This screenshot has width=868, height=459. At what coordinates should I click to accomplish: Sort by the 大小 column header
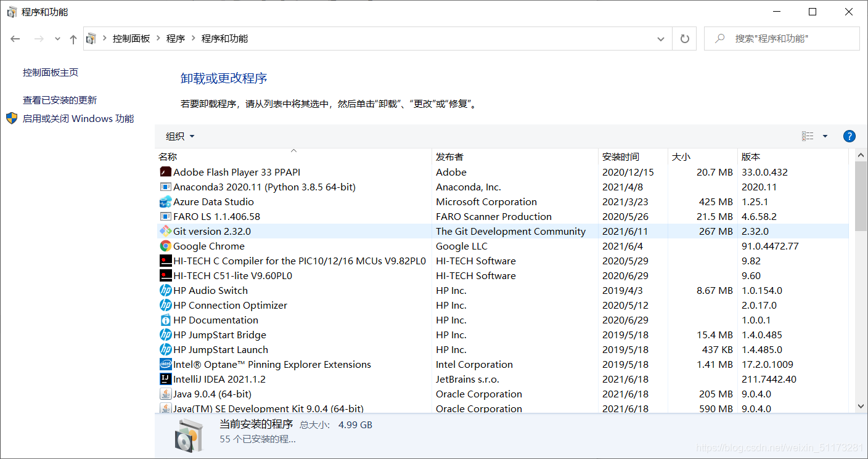703,157
